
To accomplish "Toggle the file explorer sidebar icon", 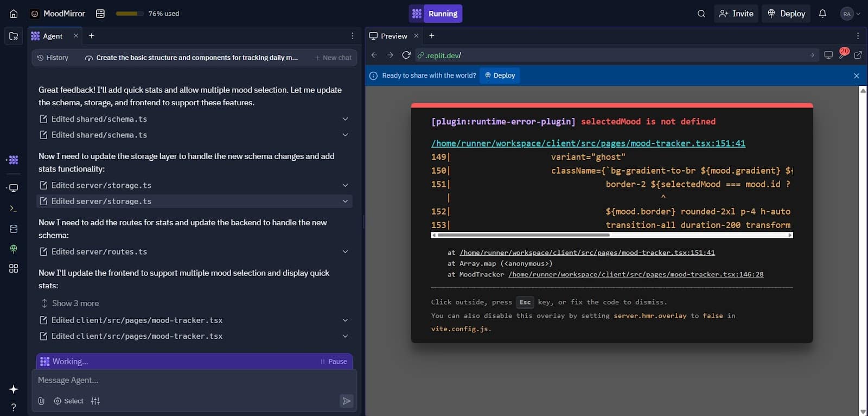I will click(x=14, y=36).
